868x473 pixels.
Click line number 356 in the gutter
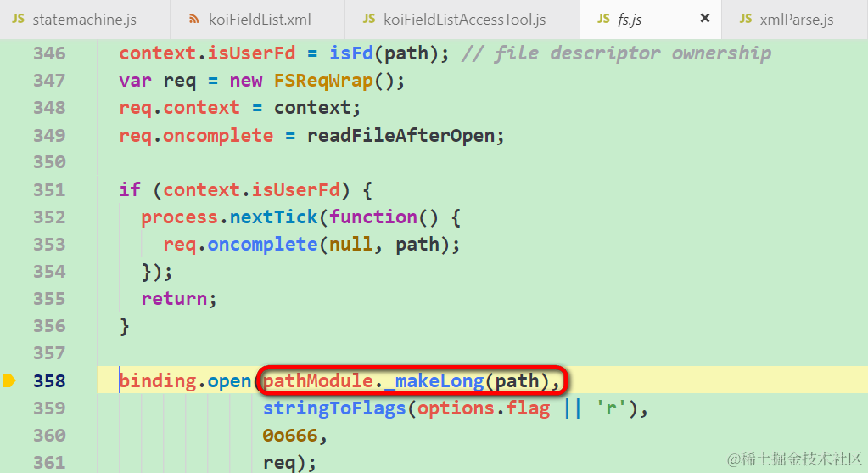49,326
